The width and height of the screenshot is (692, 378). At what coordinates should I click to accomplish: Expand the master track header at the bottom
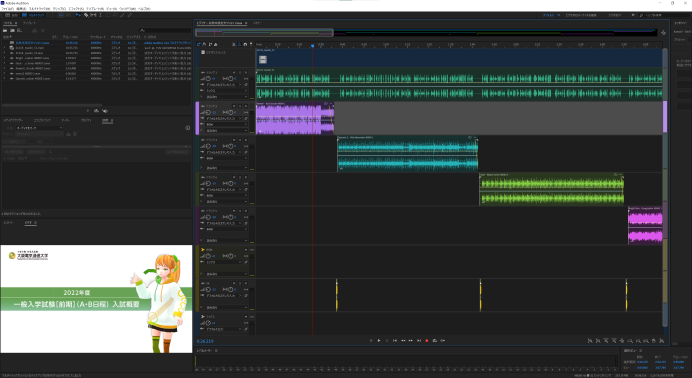(x=203, y=317)
